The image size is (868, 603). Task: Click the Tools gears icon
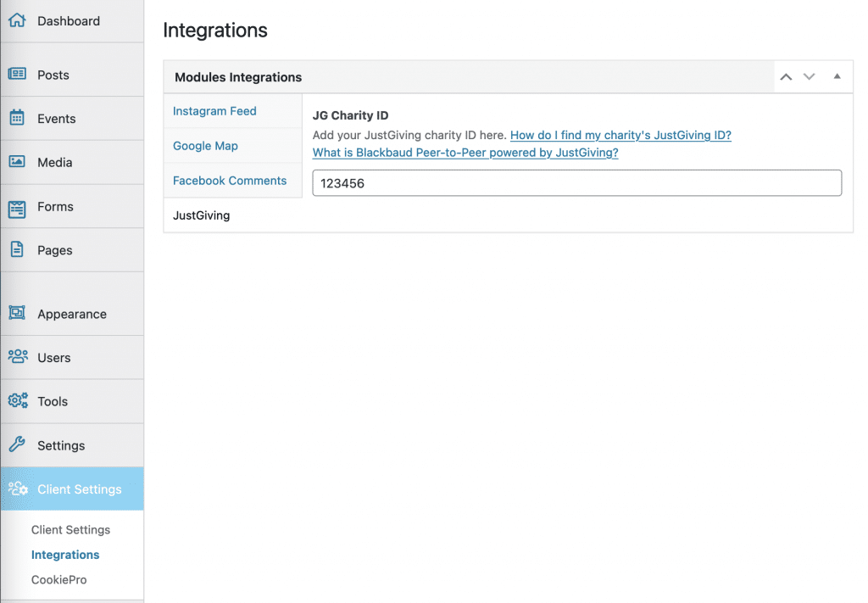click(x=18, y=400)
